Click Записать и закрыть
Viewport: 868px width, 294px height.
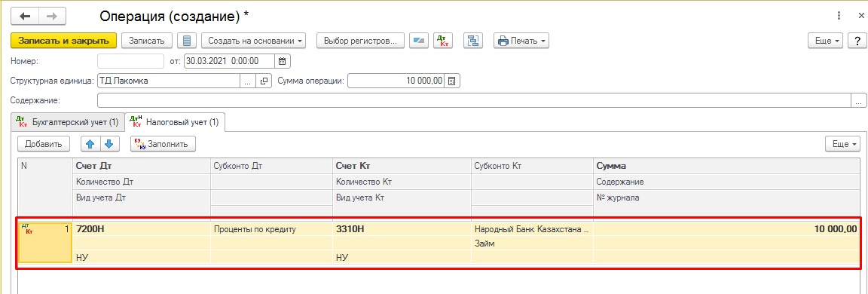coord(63,41)
